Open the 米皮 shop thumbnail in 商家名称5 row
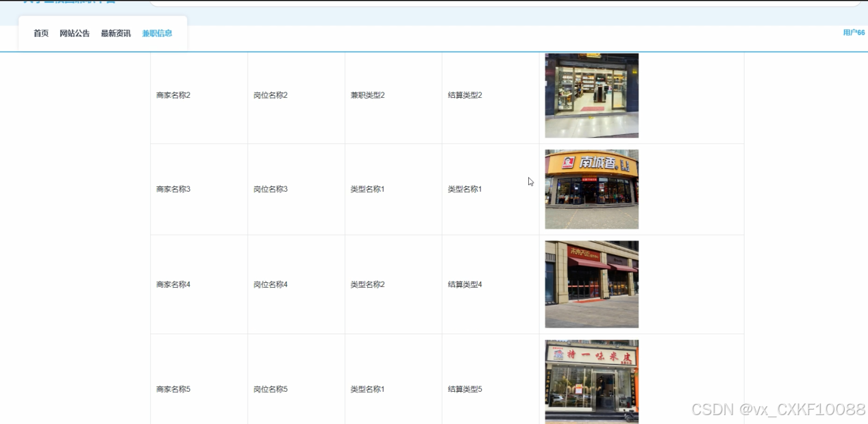868x424 pixels. [x=592, y=382]
